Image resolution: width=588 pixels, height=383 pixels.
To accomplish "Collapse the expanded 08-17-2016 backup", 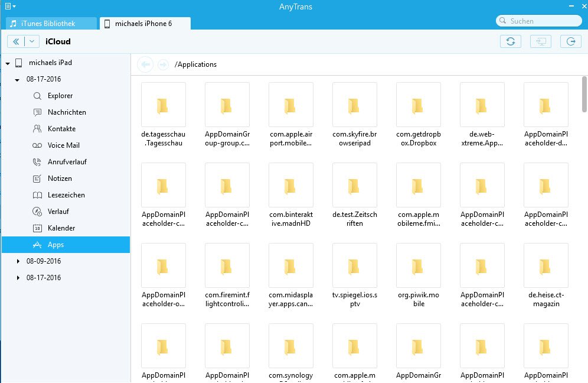I will point(17,80).
